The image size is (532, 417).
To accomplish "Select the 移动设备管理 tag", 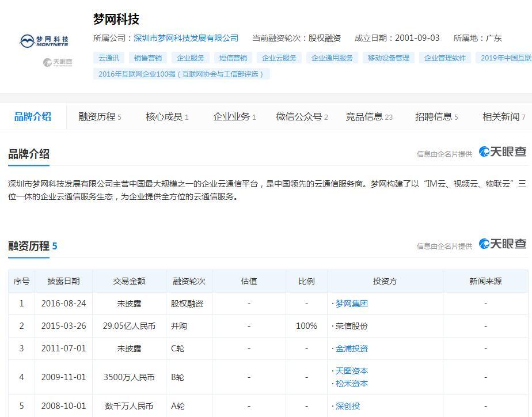I will tap(389, 58).
